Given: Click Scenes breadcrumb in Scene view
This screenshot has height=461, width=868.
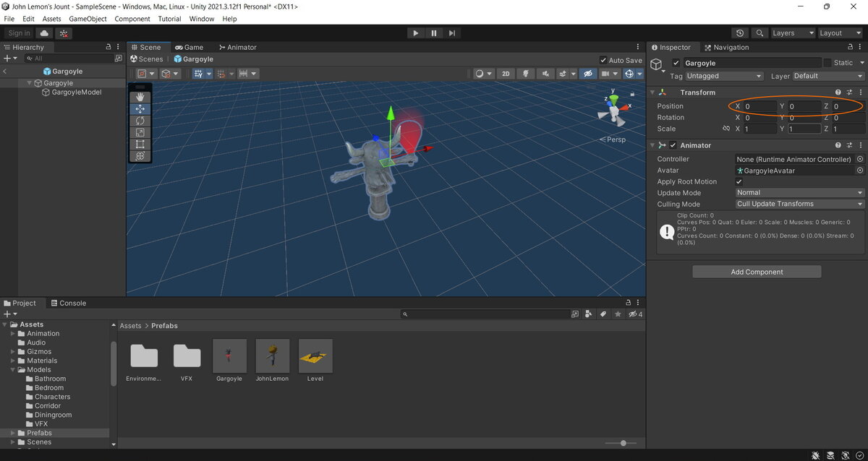Looking at the screenshot, I should 146,59.
